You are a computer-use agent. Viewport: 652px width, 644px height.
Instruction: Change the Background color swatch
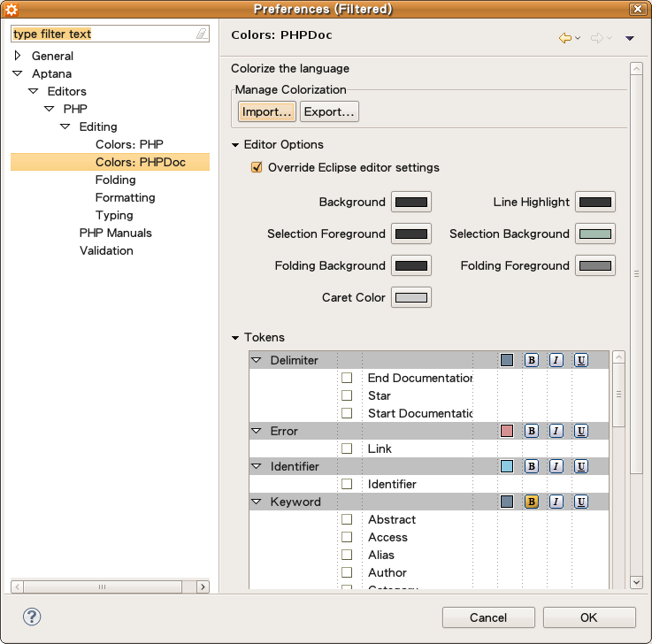point(411,202)
